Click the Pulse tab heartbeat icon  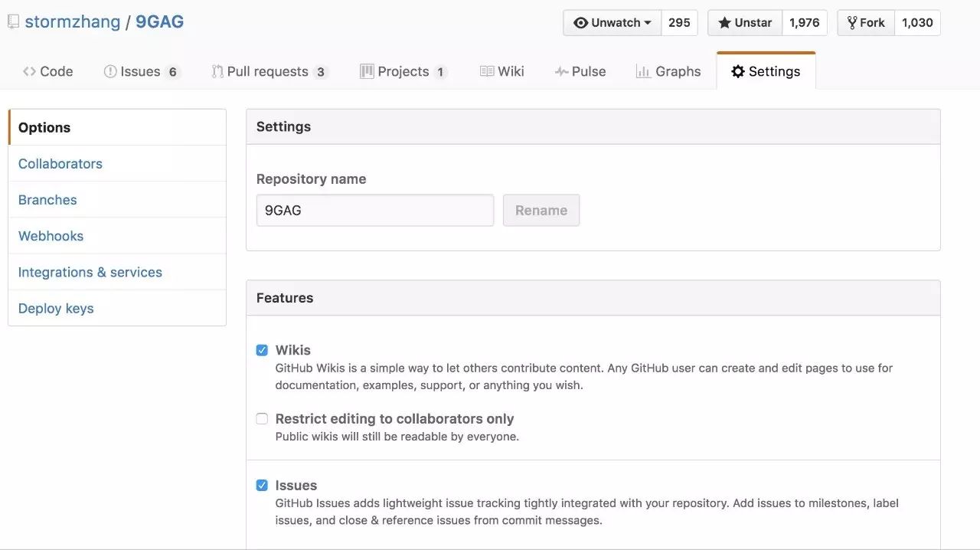click(561, 71)
